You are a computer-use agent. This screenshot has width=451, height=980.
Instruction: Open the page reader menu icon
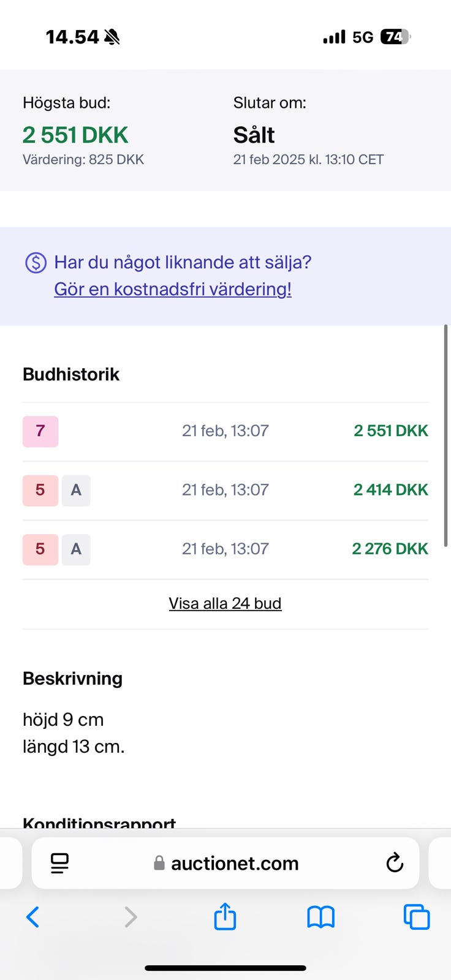pyautogui.click(x=60, y=863)
